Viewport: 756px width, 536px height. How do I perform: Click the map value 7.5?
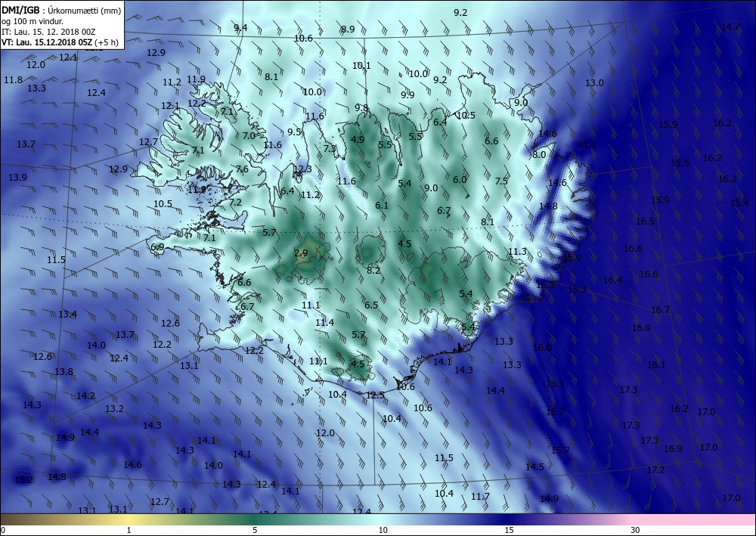coord(501,181)
